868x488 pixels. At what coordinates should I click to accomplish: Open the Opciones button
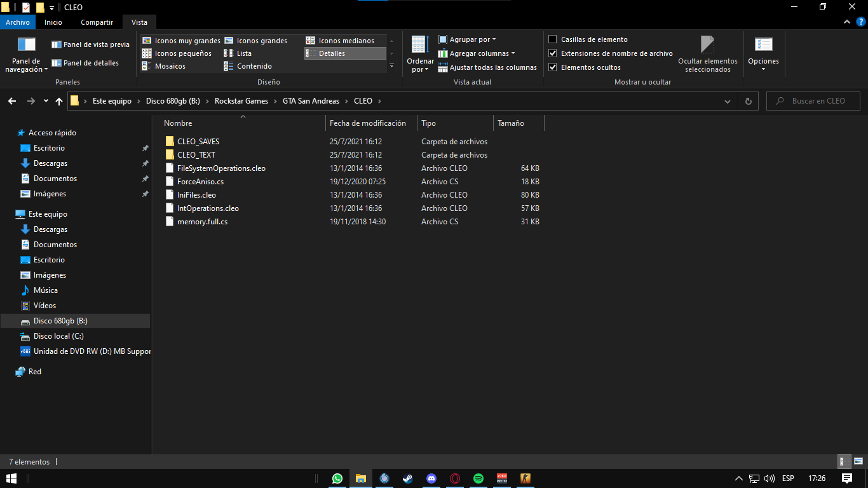pos(763,55)
